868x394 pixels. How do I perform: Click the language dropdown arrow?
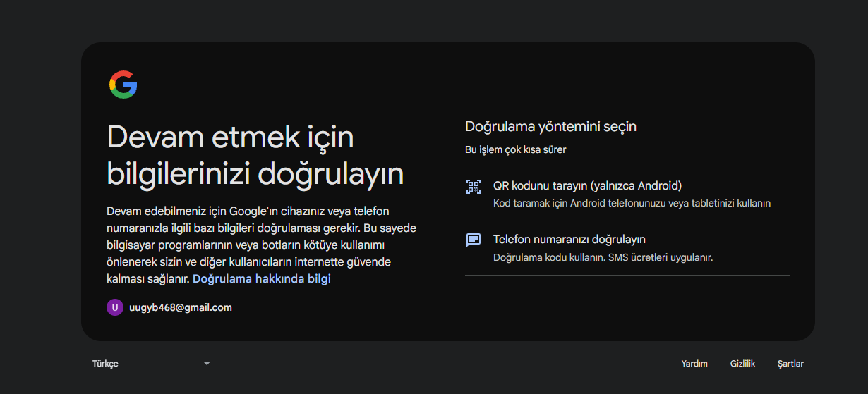tap(207, 364)
